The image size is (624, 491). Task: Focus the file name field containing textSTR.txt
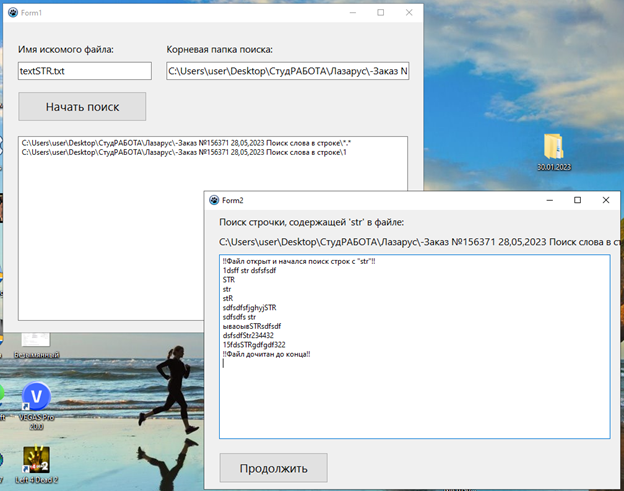pyautogui.click(x=84, y=71)
